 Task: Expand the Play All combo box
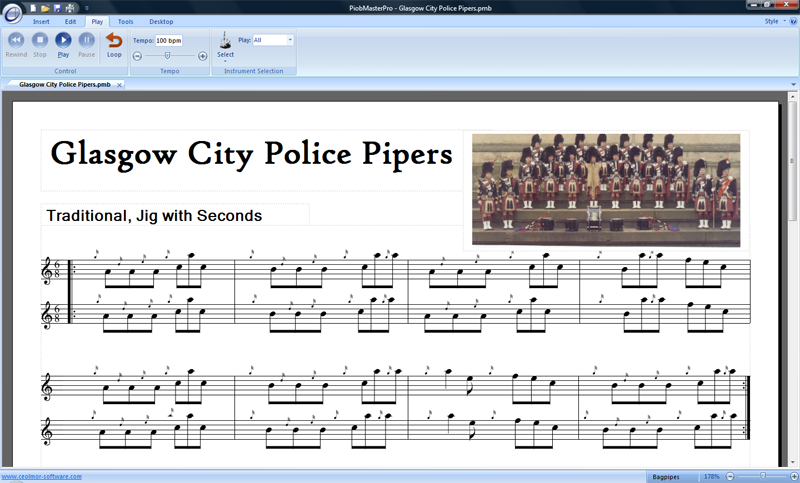click(290, 40)
